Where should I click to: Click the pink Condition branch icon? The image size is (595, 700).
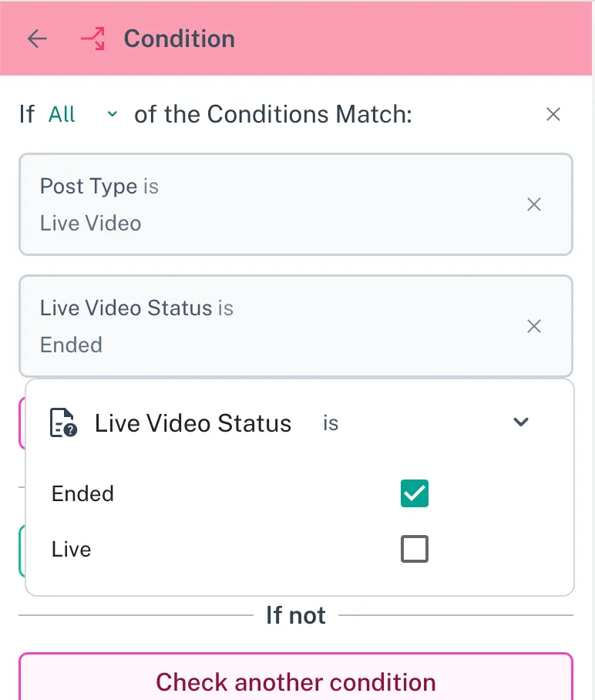click(x=93, y=39)
